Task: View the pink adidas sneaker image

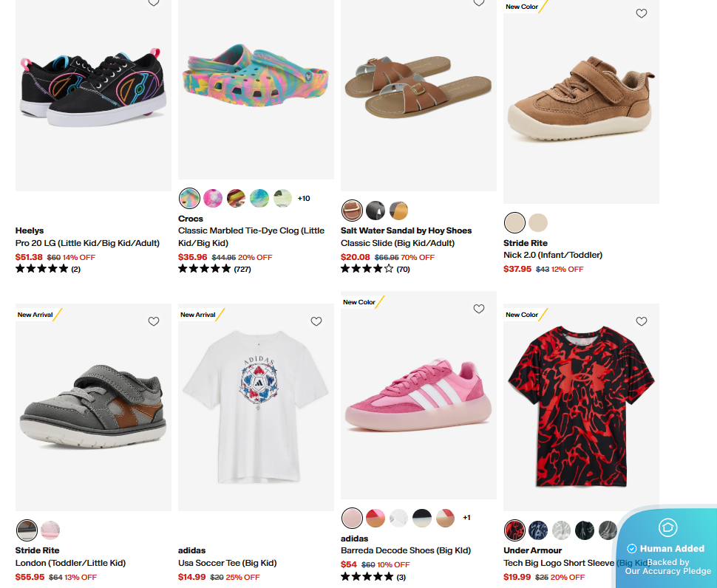Action: pos(418,395)
